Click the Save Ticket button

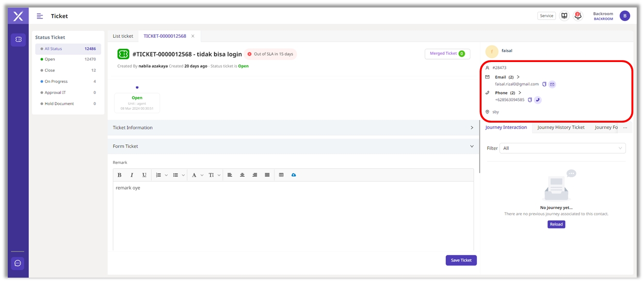[x=461, y=260]
